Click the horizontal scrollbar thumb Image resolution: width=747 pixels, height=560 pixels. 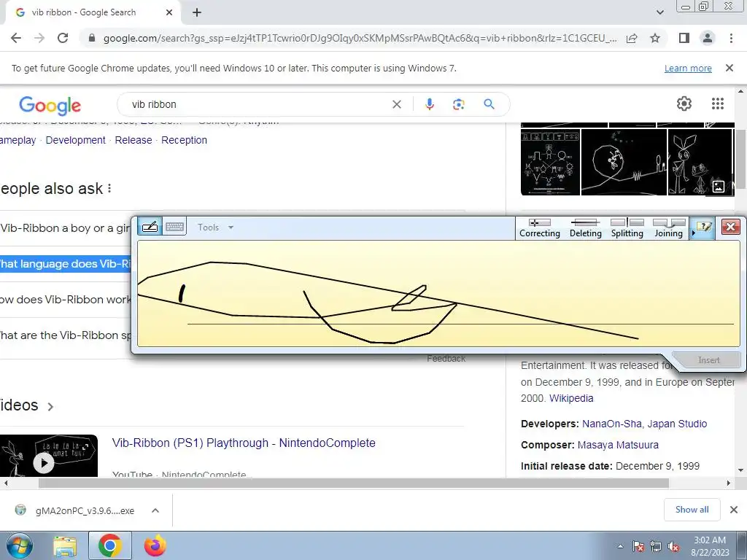click(354, 483)
